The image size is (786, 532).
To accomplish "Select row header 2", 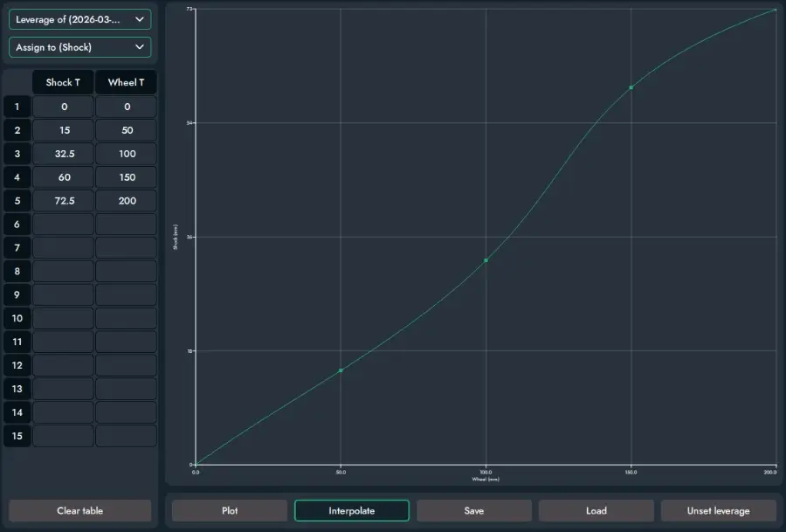I will (x=17, y=130).
